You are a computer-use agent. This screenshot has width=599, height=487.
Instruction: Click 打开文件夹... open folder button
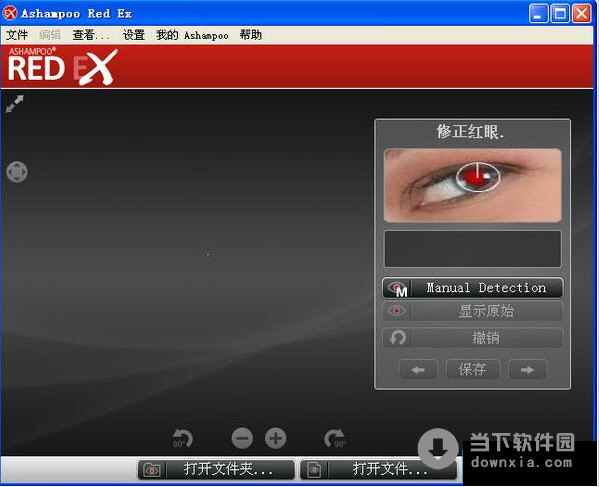tap(216, 469)
